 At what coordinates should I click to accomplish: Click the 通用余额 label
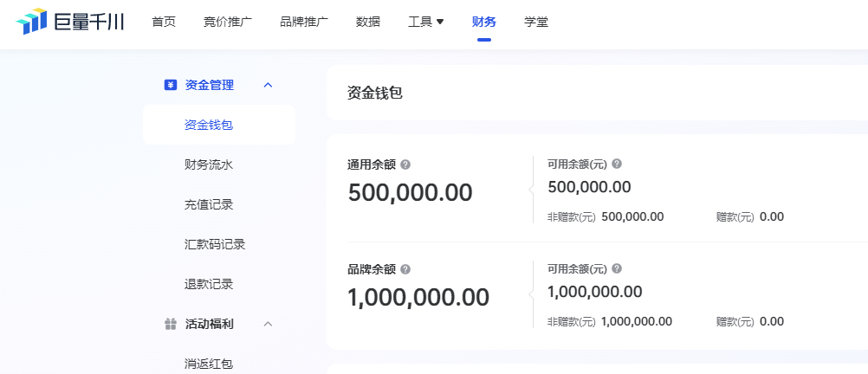[x=372, y=164]
